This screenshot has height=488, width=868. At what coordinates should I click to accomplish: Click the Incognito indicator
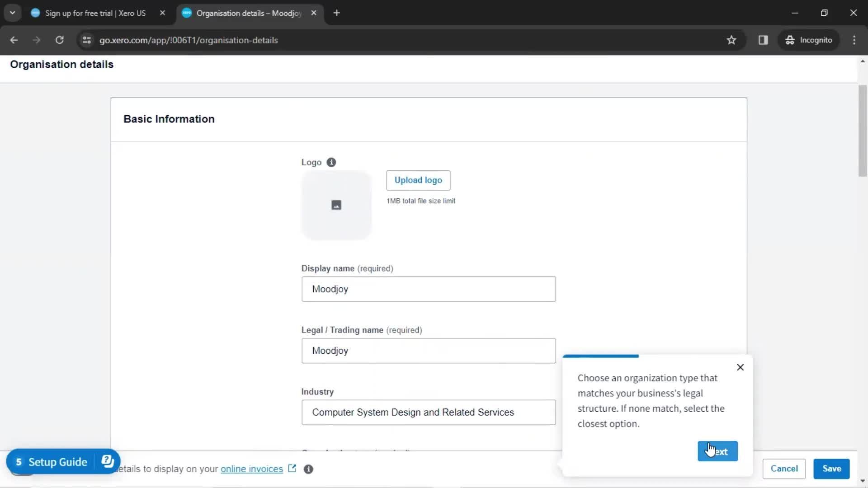coord(809,40)
